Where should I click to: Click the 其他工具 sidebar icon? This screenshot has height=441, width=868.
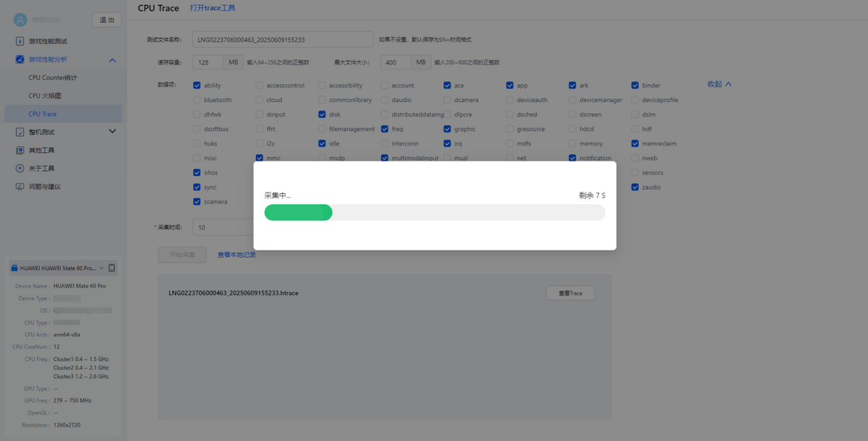click(x=20, y=150)
